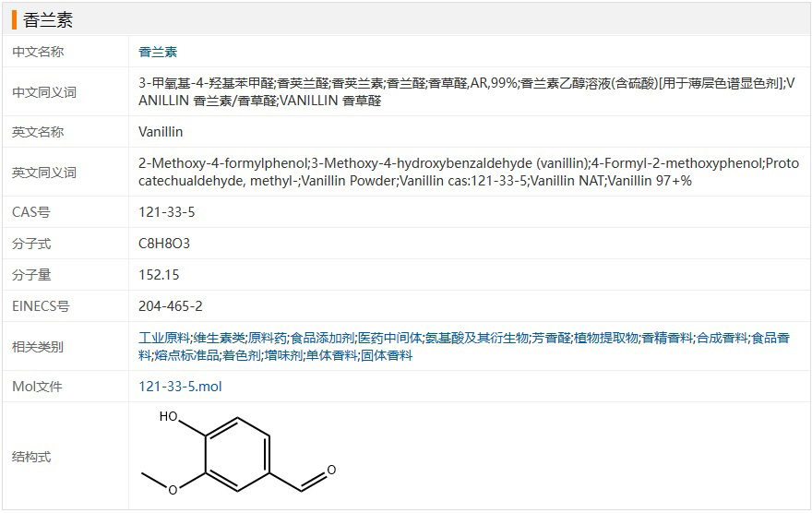The width and height of the screenshot is (812, 513).
Task: Open the 香兰素 Chinese name link
Action: [158, 52]
